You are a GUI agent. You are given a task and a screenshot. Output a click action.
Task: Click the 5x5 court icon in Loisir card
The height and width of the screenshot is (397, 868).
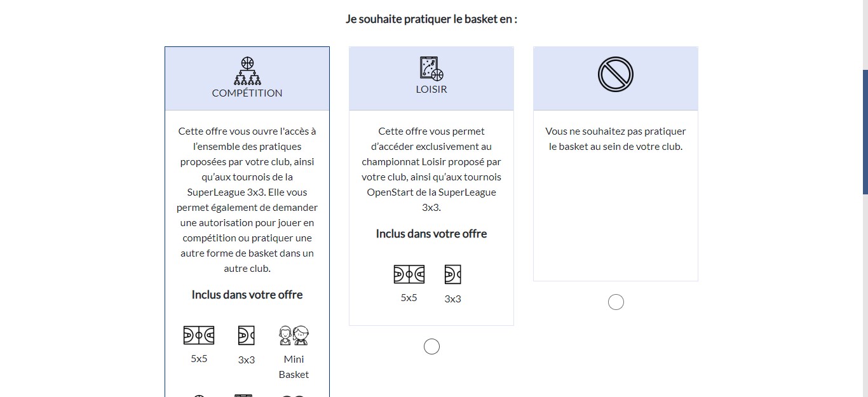click(x=409, y=274)
